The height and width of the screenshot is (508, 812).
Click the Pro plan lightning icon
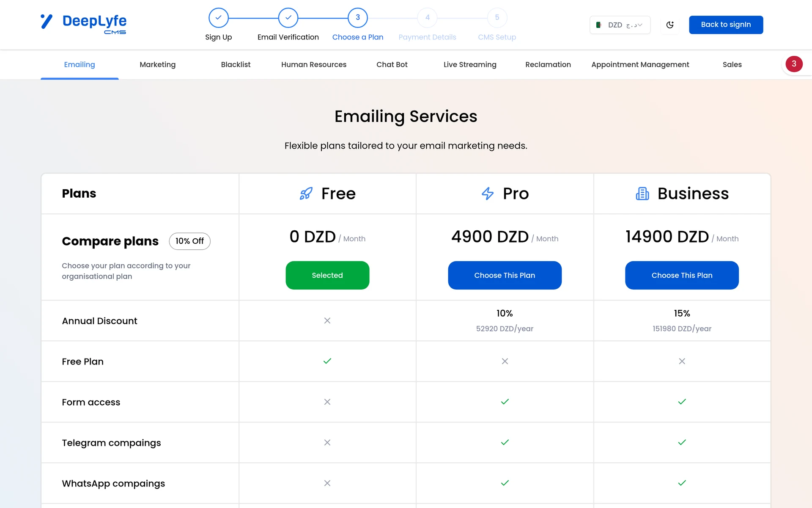[488, 193]
